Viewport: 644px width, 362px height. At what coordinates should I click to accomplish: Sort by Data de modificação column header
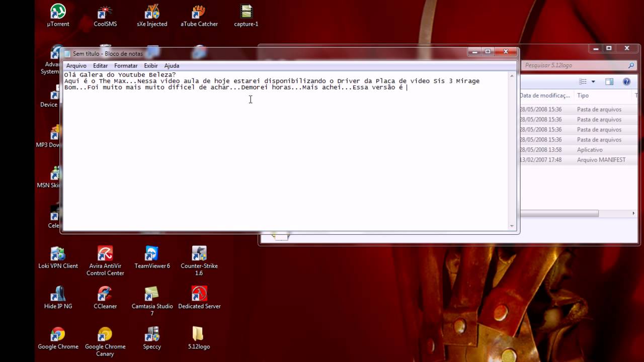click(546, 95)
